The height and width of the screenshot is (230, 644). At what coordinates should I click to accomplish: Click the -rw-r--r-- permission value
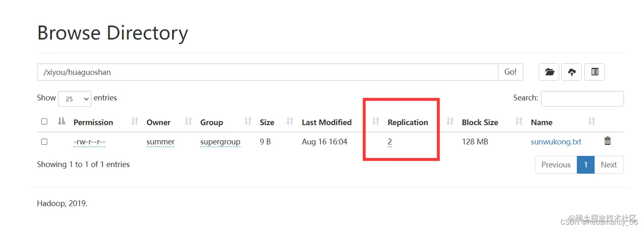pos(89,142)
